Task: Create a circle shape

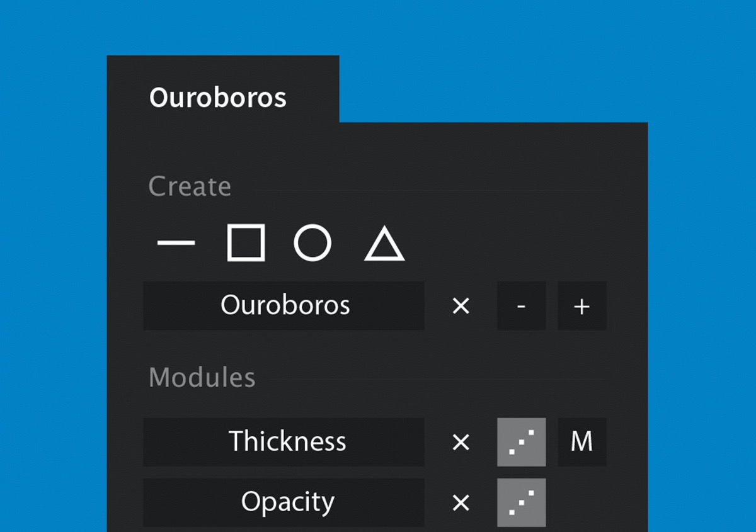Action: (312, 243)
